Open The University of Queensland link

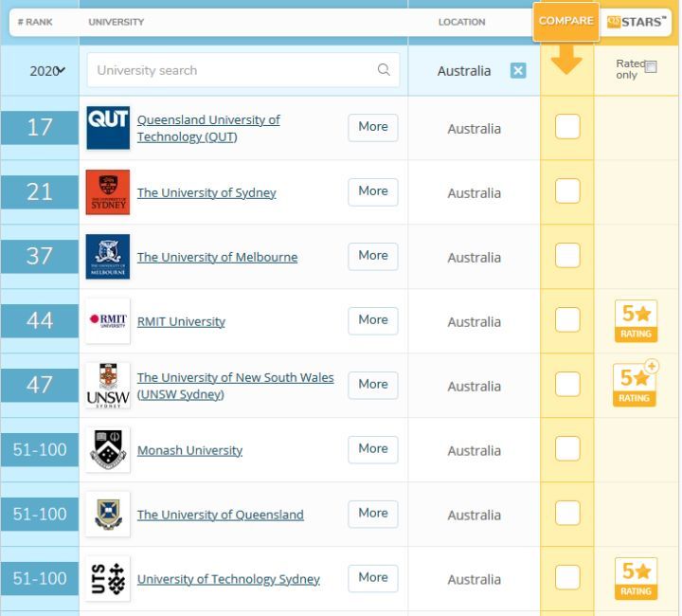[221, 515]
